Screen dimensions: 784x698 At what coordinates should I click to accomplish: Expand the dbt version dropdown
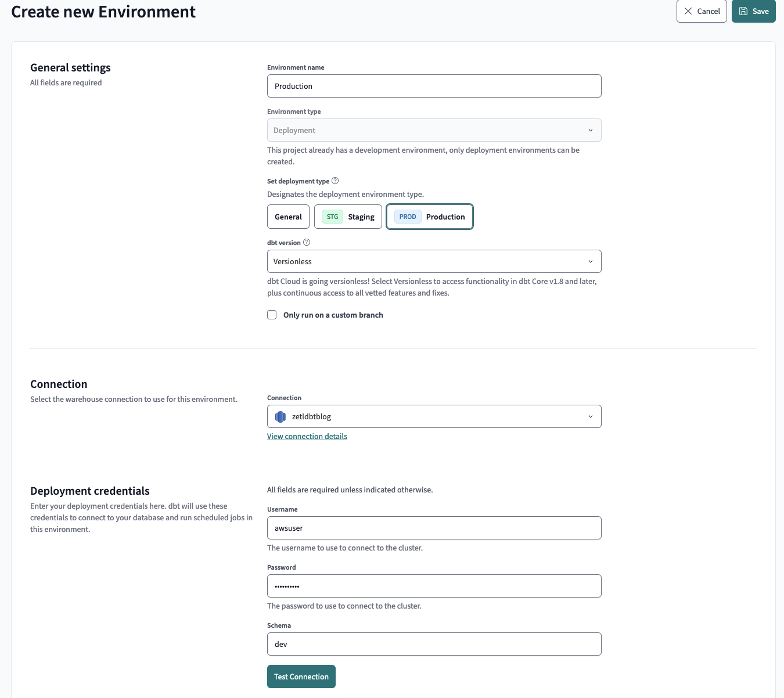point(434,261)
